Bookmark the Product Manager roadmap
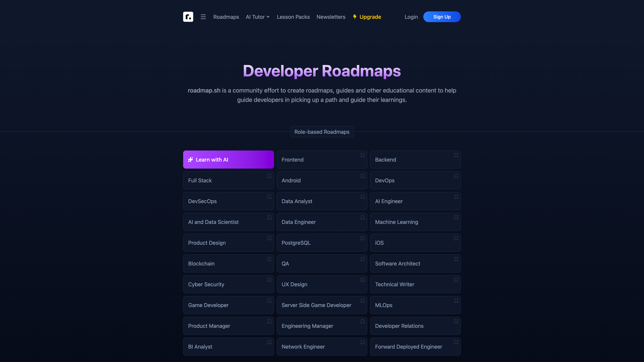644x362 pixels. 269,321
